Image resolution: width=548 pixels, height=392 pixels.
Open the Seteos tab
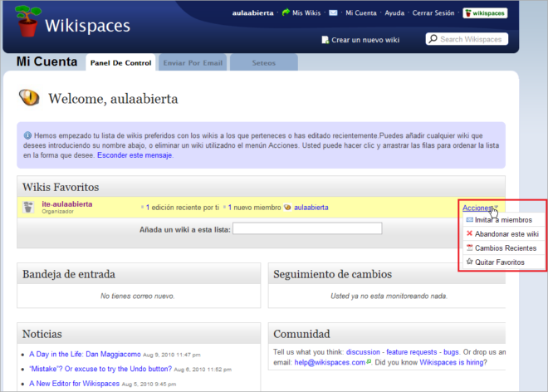[x=264, y=63]
